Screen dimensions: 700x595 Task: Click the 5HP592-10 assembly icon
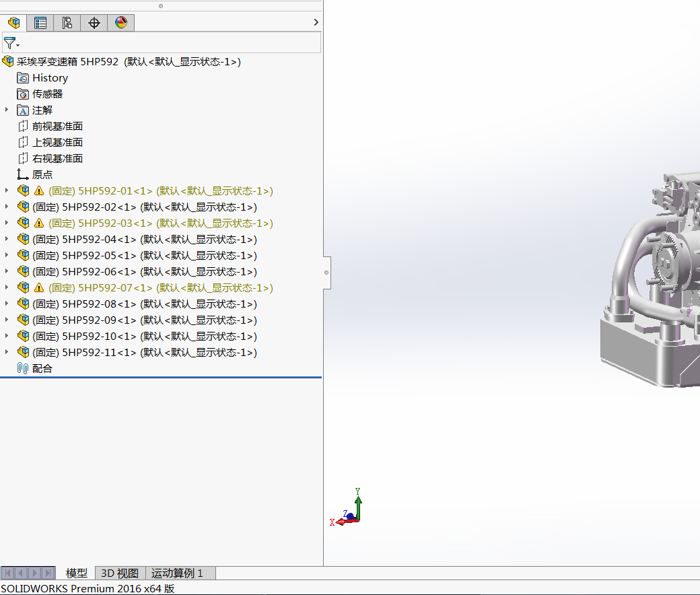tap(23, 336)
